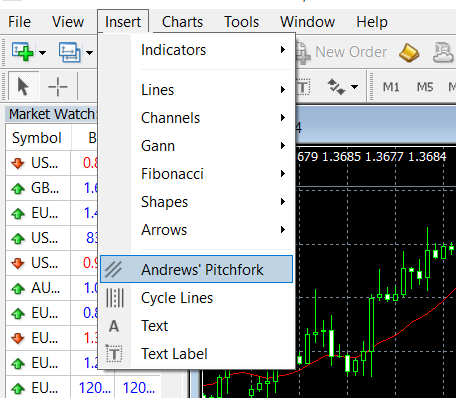Click the green up arrow beside GB...
The image size is (456, 398).
18,189
